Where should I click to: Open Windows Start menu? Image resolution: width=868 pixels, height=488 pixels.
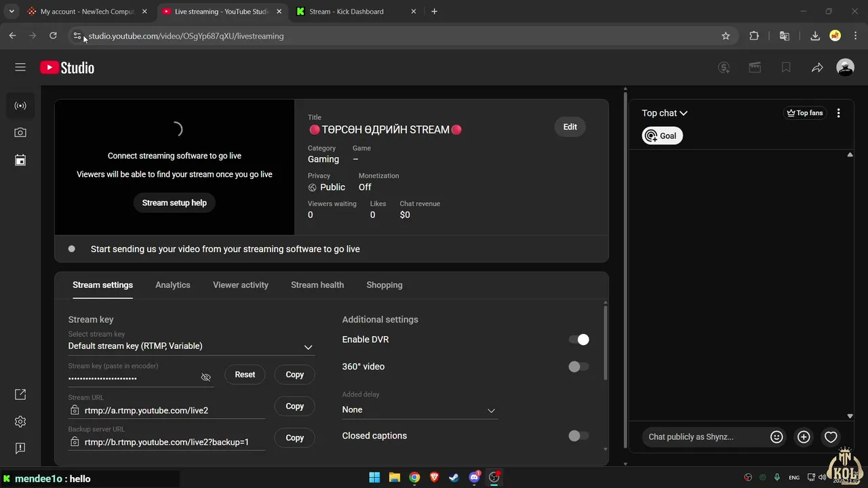374,477
